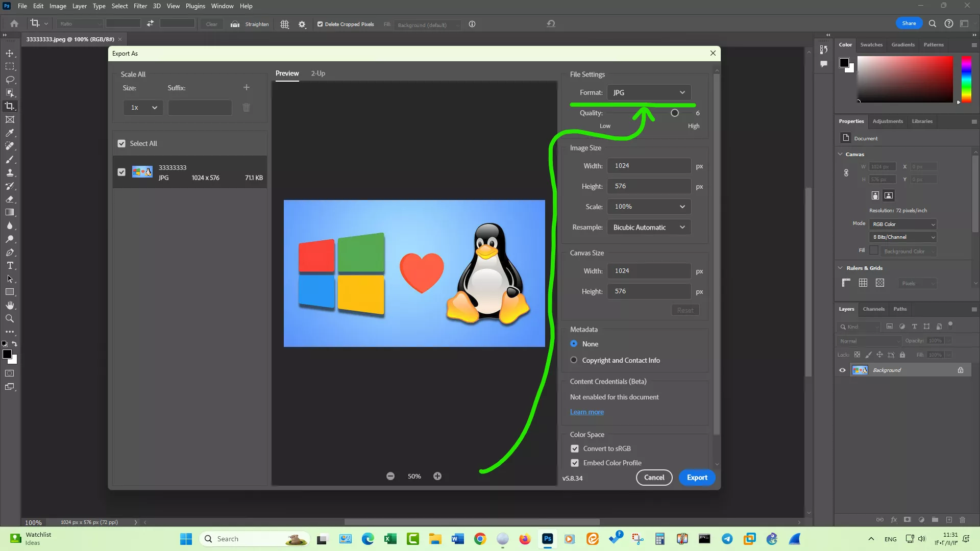Toggle Delete Cropped Pixels checkbox
The width and height of the screenshot is (980, 551).
pos(320,24)
